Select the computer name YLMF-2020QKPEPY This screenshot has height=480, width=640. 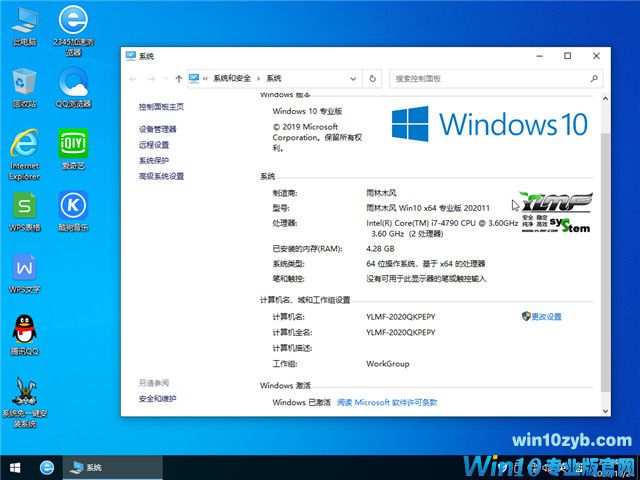click(x=401, y=317)
